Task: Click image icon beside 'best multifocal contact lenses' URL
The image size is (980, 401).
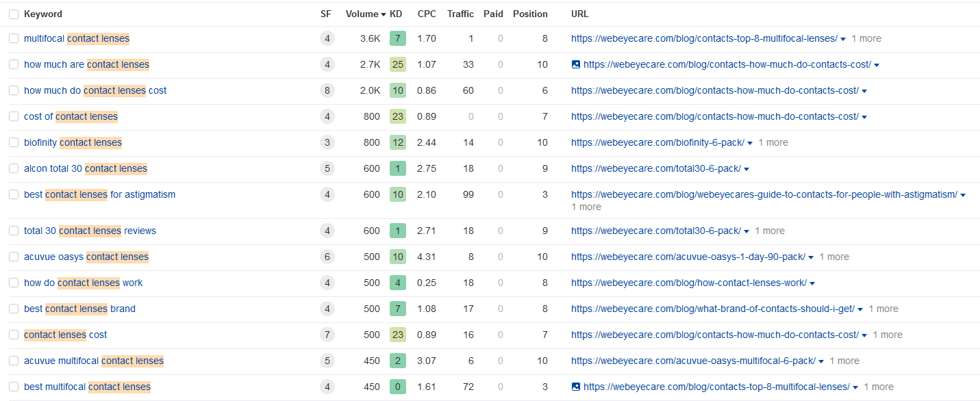Action: [576, 387]
